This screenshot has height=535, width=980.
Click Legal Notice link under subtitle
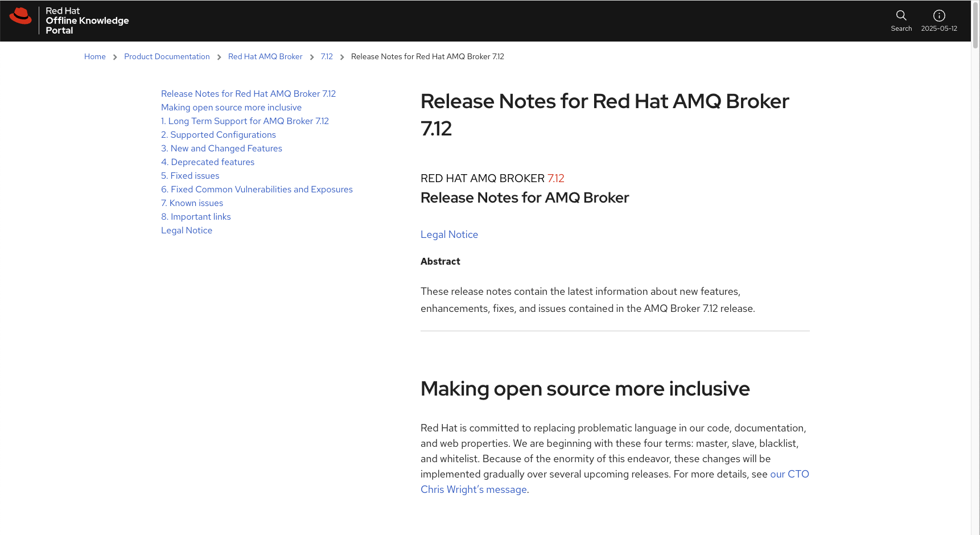[x=449, y=234]
